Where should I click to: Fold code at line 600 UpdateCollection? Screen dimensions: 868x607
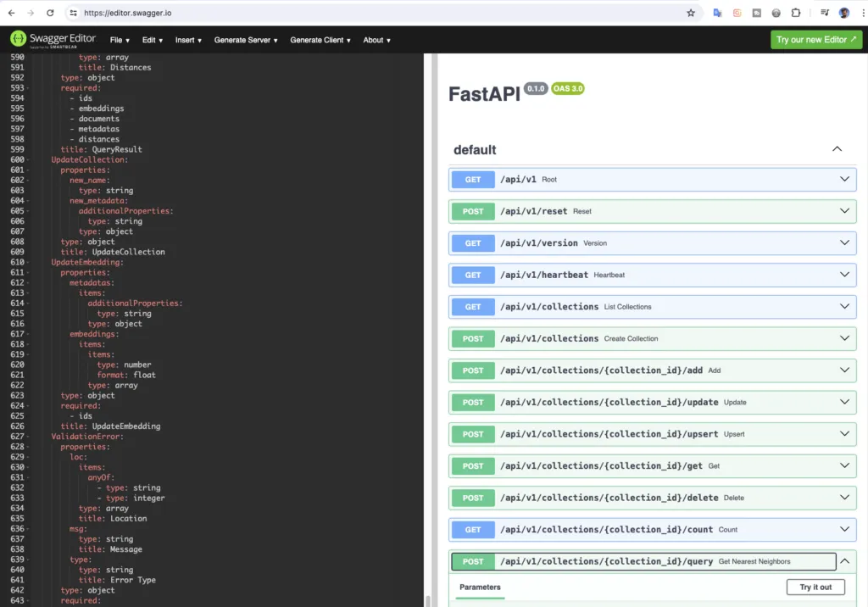pyautogui.click(x=28, y=160)
